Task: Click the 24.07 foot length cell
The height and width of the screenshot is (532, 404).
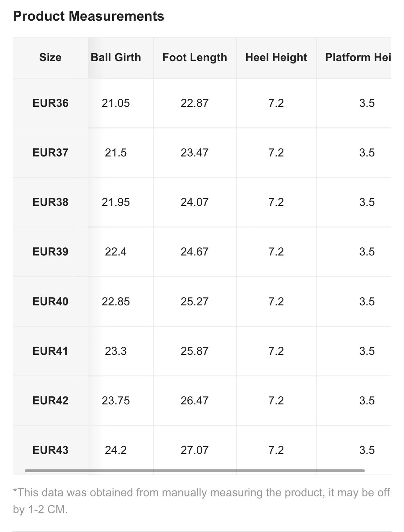Action: coord(195,202)
